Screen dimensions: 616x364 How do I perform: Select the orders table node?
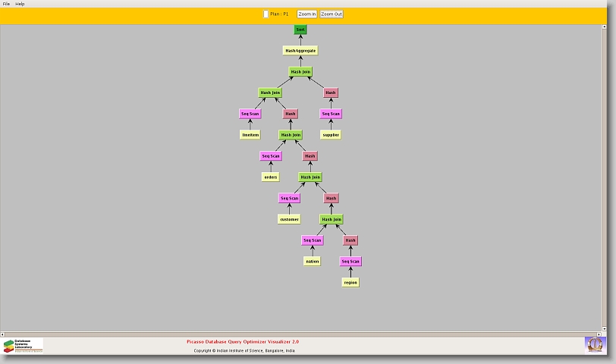pyautogui.click(x=271, y=177)
